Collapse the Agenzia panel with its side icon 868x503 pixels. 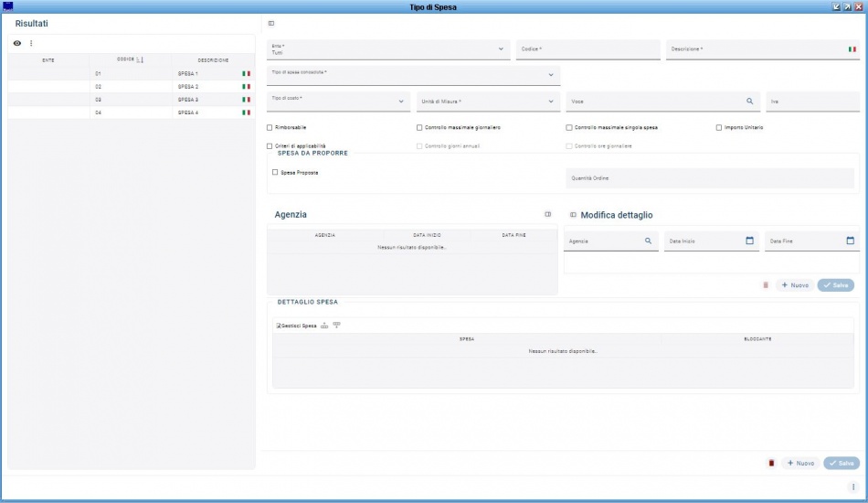(547, 215)
